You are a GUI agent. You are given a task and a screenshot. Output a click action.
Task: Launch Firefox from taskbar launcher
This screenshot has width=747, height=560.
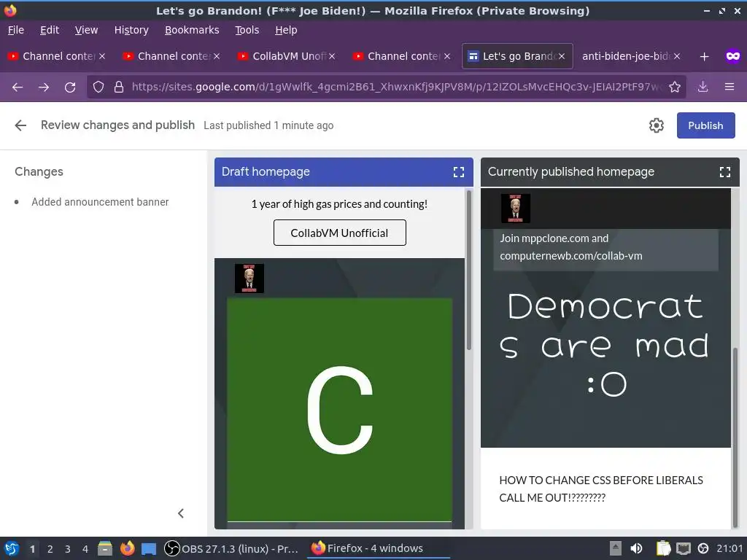pos(127,548)
